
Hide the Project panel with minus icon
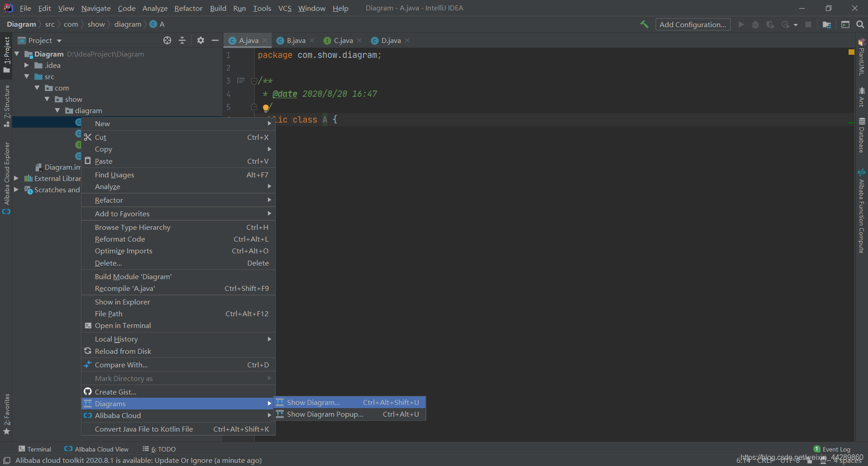click(215, 40)
